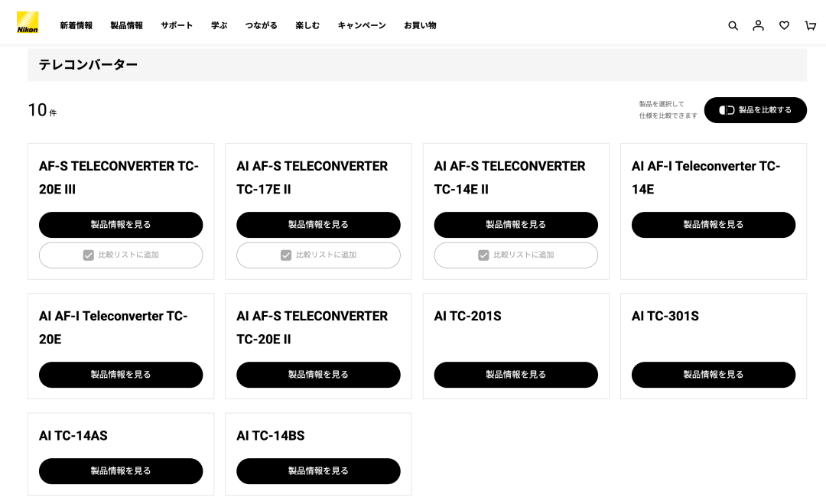Screen dimensions: 826x504
Task: Click the Nikon logo
Action: 28,23
